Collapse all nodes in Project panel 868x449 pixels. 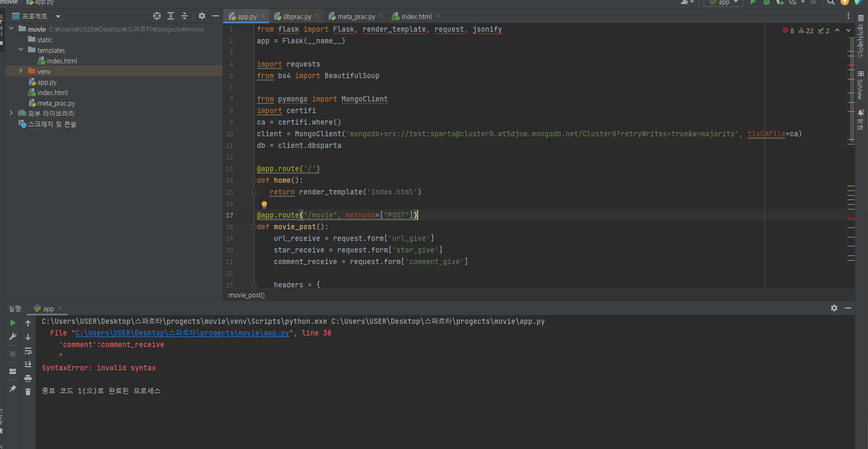point(184,16)
